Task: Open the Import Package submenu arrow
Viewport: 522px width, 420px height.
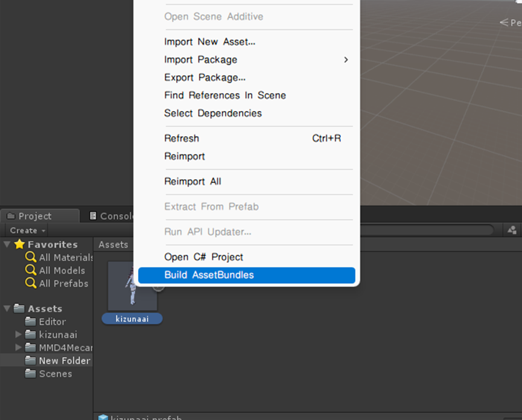Action: [346, 60]
